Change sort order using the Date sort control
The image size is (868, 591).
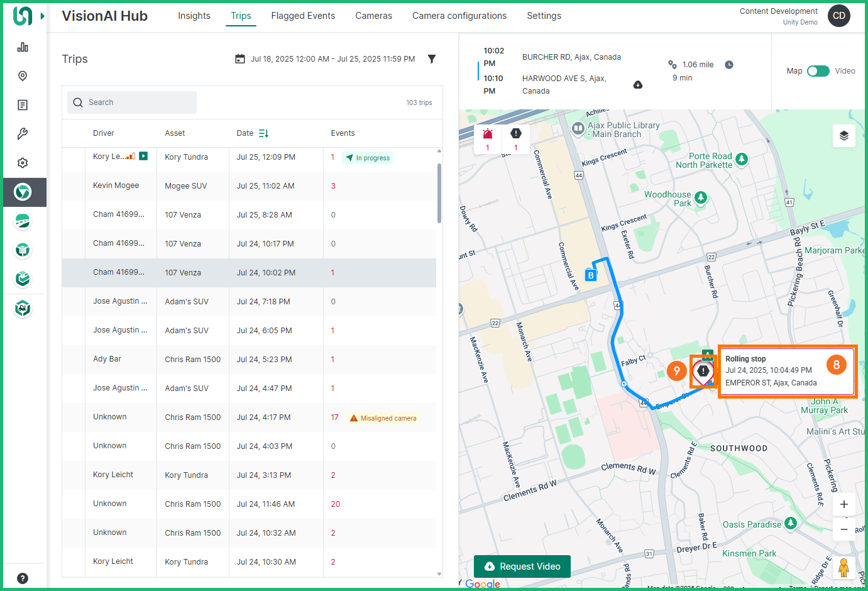(x=264, y=133)
